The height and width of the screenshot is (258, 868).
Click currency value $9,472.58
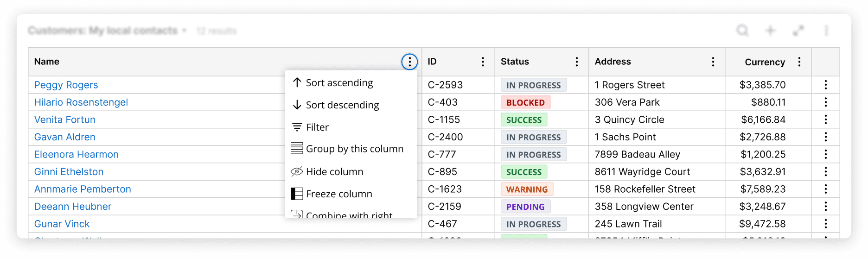[763, 224]
